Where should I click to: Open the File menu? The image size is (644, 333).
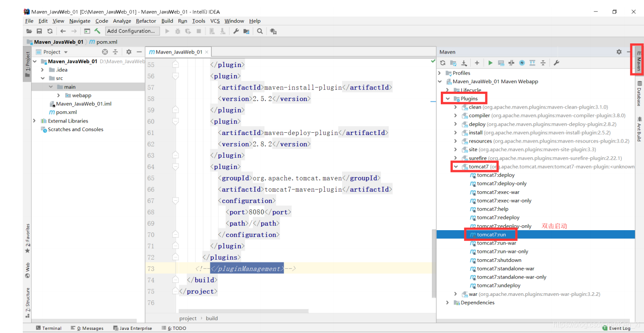29,21
